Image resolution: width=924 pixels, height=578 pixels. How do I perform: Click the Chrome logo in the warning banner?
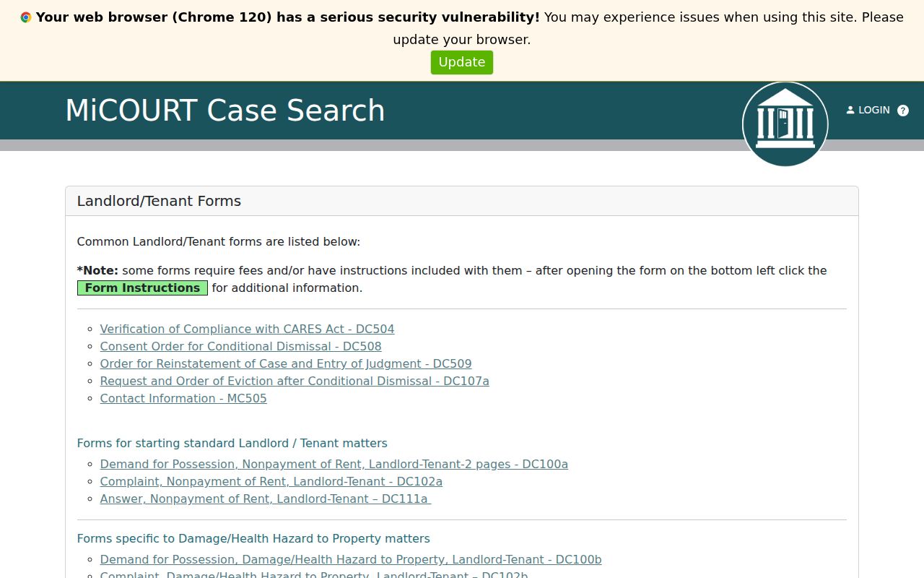tap(26, 17)
